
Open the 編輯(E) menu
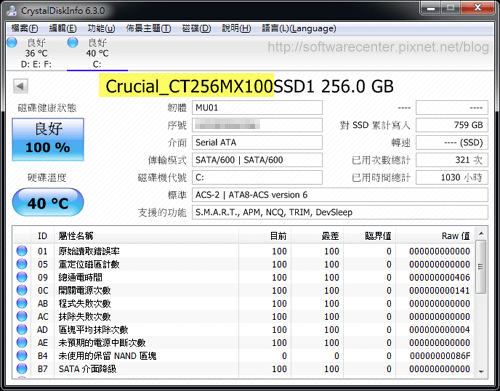pyautogui.click(x=63, y=29)
